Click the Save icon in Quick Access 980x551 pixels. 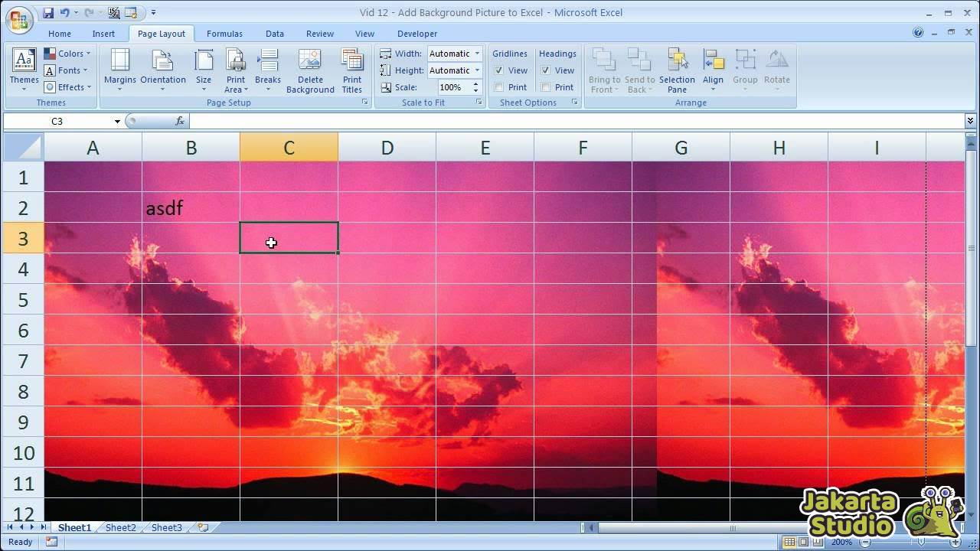pyautogui.click(x=48, y=12)
